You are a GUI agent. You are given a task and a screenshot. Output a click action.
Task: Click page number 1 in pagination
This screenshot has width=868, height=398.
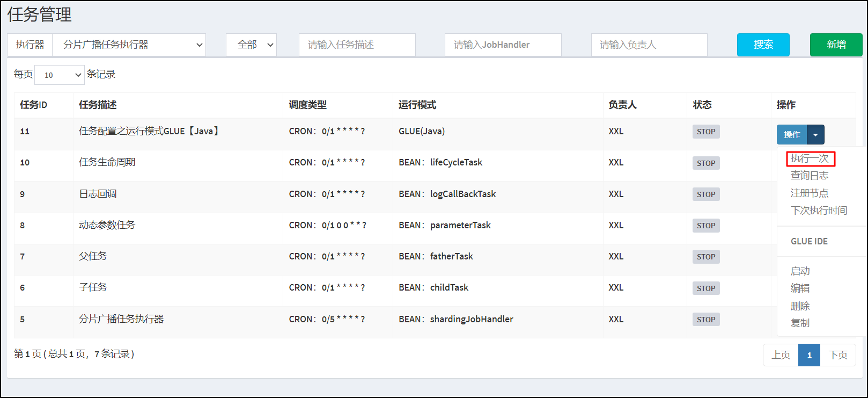tap(810, 355)
